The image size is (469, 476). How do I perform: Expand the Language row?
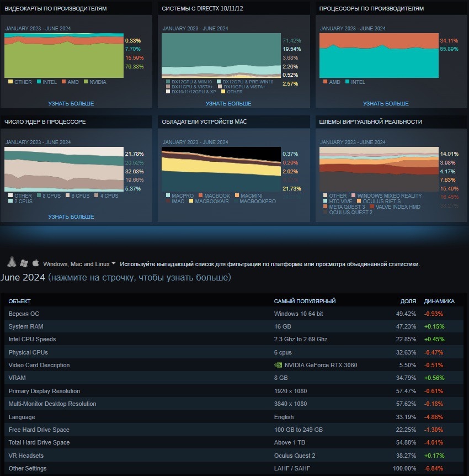234,417
